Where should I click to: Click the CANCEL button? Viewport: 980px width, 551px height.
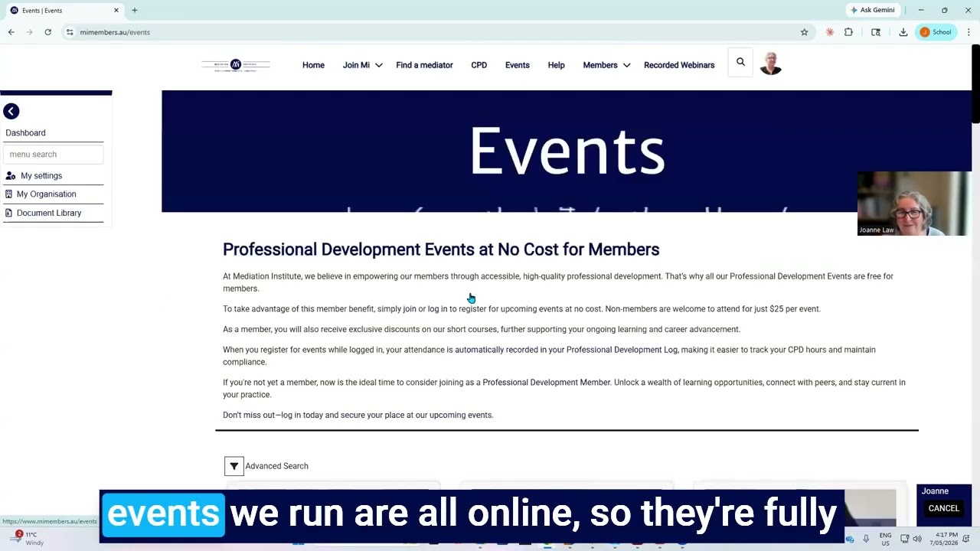(x=943, y=508)
